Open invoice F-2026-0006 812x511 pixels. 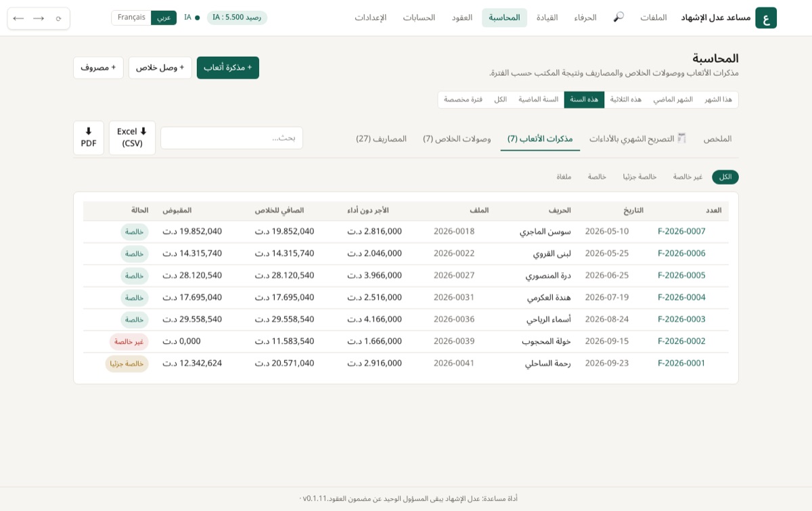pyautogui.click(x=681, y=254)
